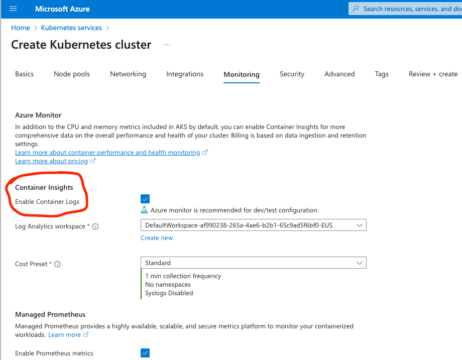462x360 pixels.
Task: Click the Container Insights heading text
Action: click(44, 187)
